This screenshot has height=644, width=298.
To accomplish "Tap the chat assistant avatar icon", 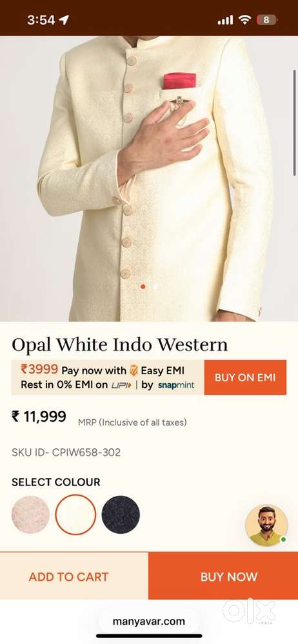I will pyautogui.click(x=266, y=526).
